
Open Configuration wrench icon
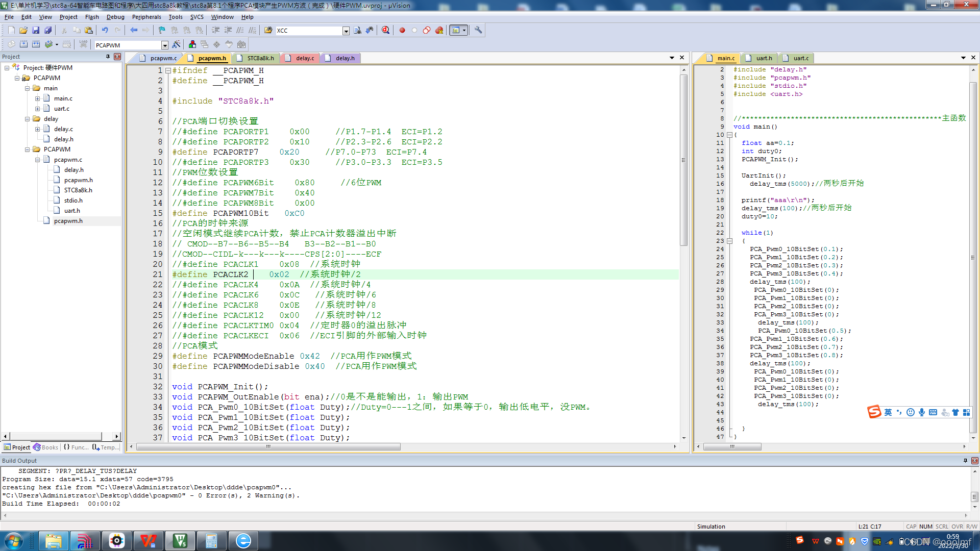click(478, 30)
